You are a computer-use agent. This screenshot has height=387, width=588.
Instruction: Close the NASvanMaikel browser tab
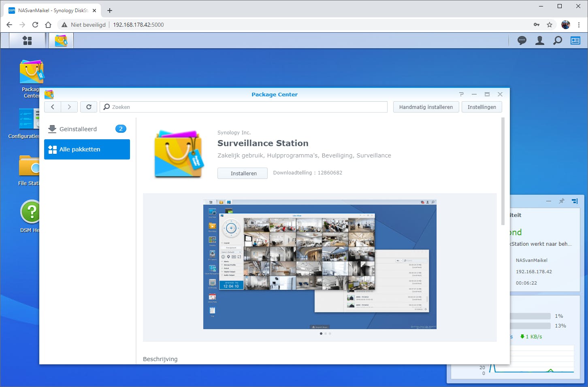click(x=94, y=11)
